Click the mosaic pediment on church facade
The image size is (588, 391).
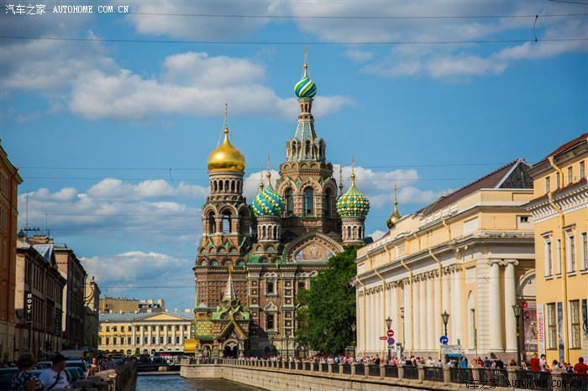tap(312, 253)
